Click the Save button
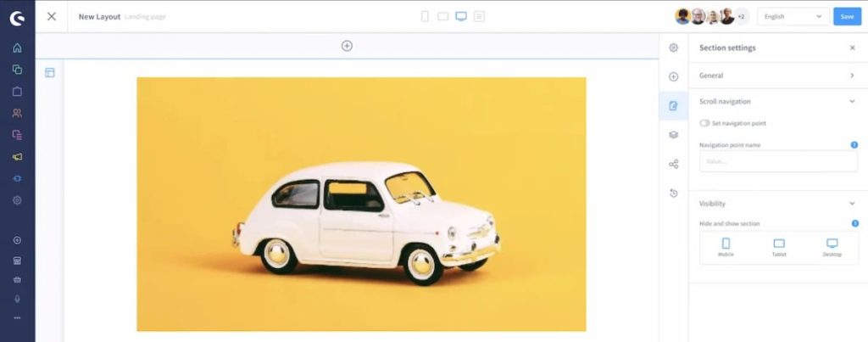Image resolution: width=868 pixels, height=342 pixels. [847, 16]
